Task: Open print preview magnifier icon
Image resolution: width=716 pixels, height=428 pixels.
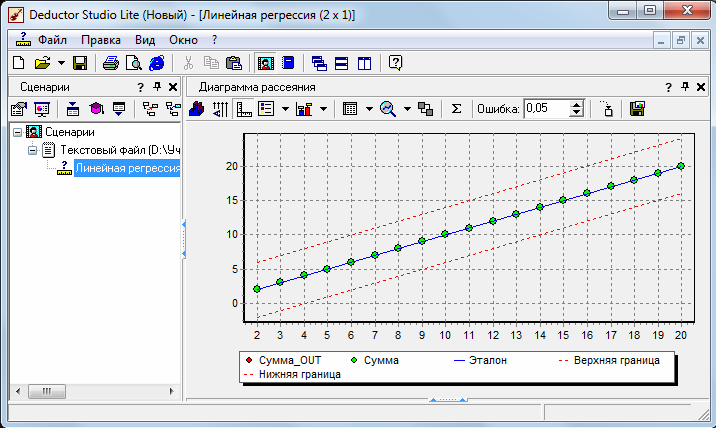Action: click(134, 63)
